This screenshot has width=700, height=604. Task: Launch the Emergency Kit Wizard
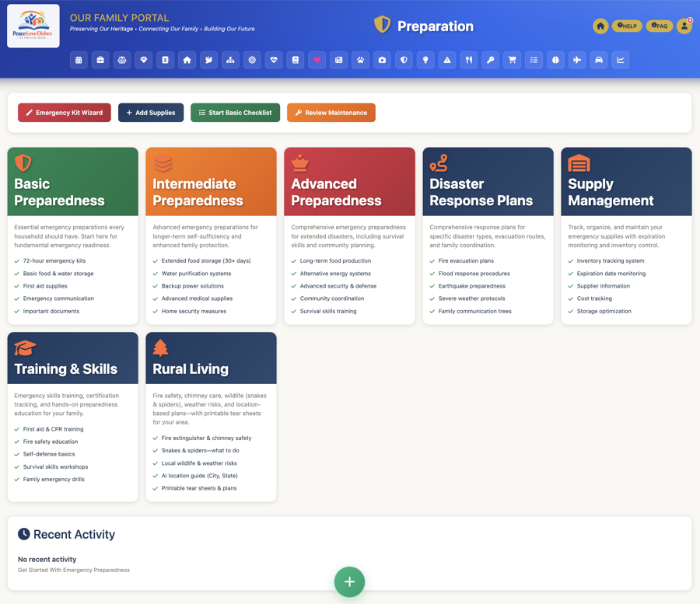[64, 112]
